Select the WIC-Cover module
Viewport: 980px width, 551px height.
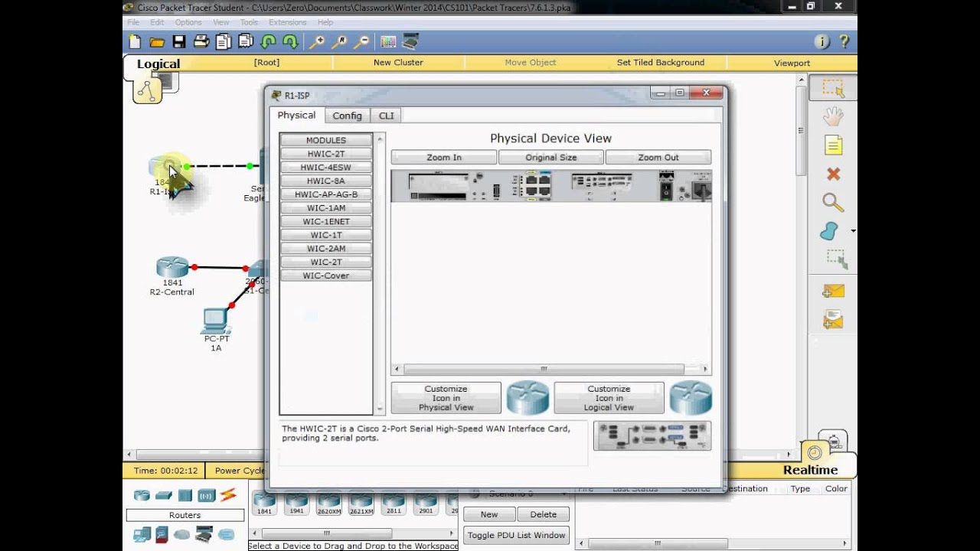pyautogui.click(x=326, y=275)
